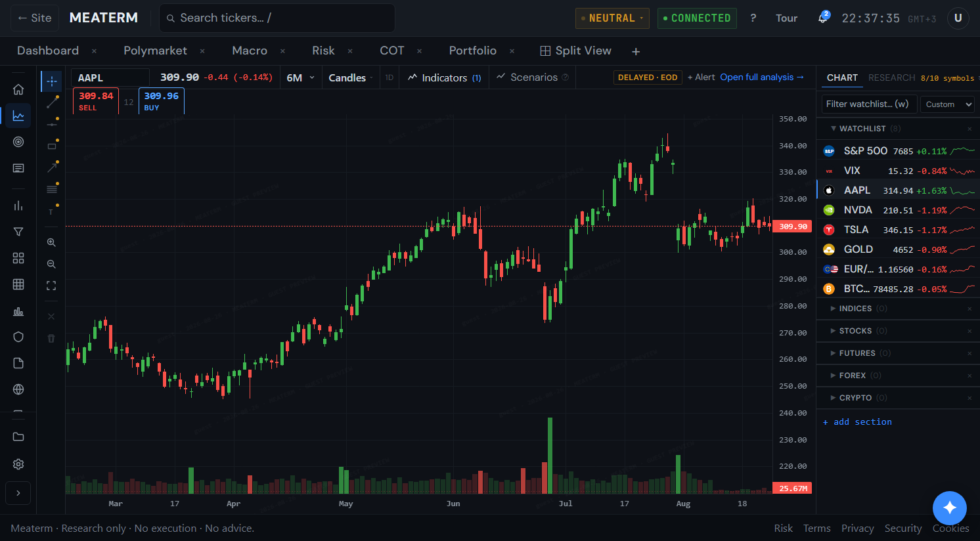This screenshot has height=541, width=980.
Task: Open the shield risk sidebar icon
Action: point(18,337)
